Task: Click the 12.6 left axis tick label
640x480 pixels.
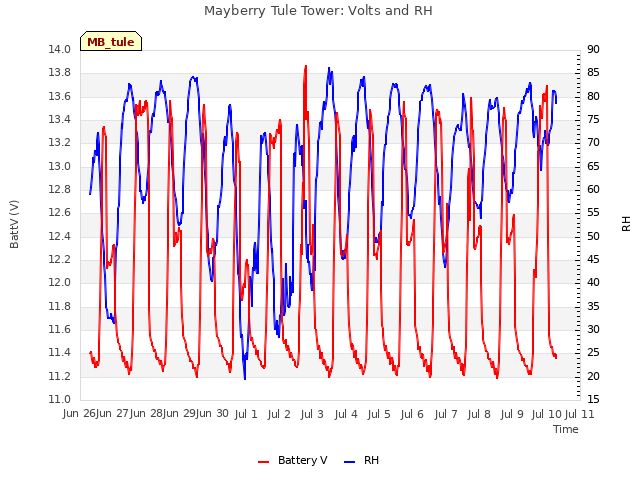Action: tap(60, 213)
